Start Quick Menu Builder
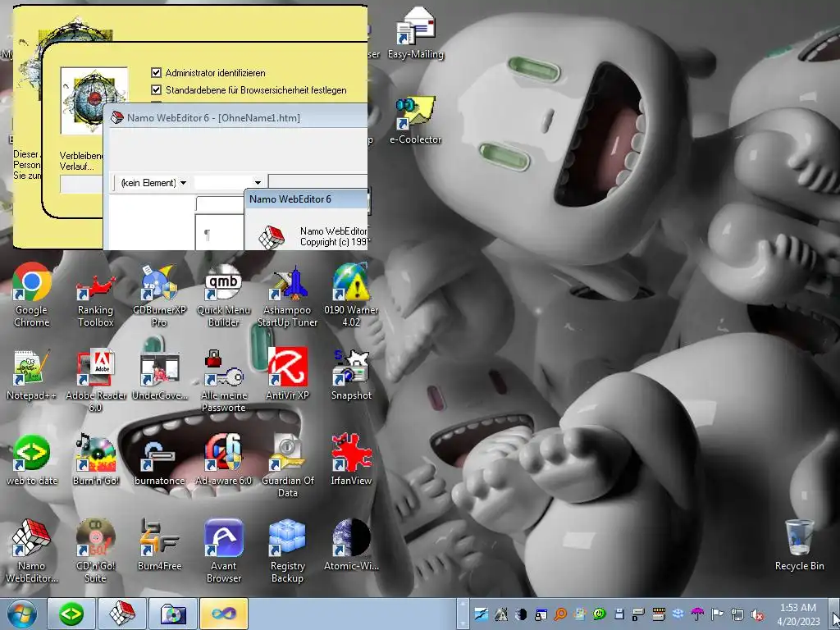 pos(223,294)
